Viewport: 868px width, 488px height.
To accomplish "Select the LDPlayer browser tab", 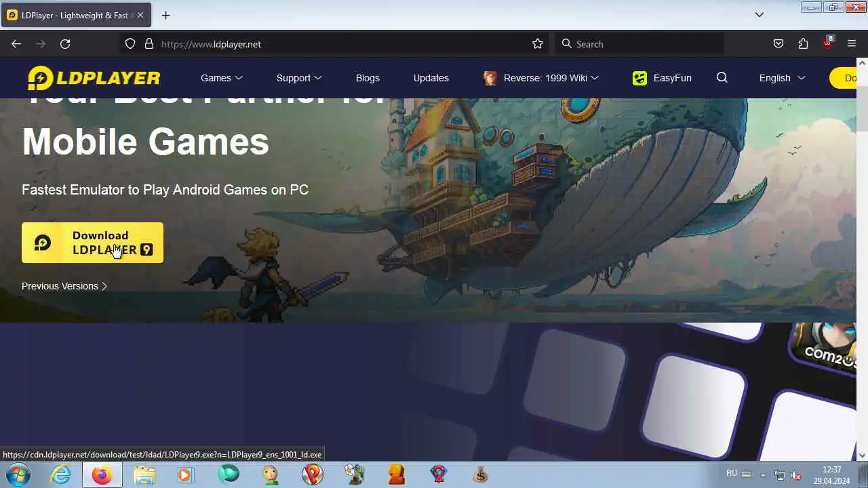I will click(75, 15).
